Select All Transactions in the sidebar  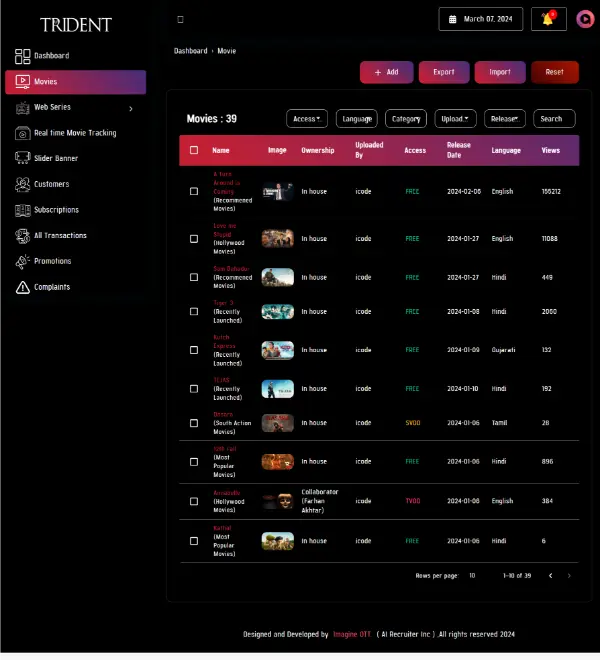(x=60, y=236)
